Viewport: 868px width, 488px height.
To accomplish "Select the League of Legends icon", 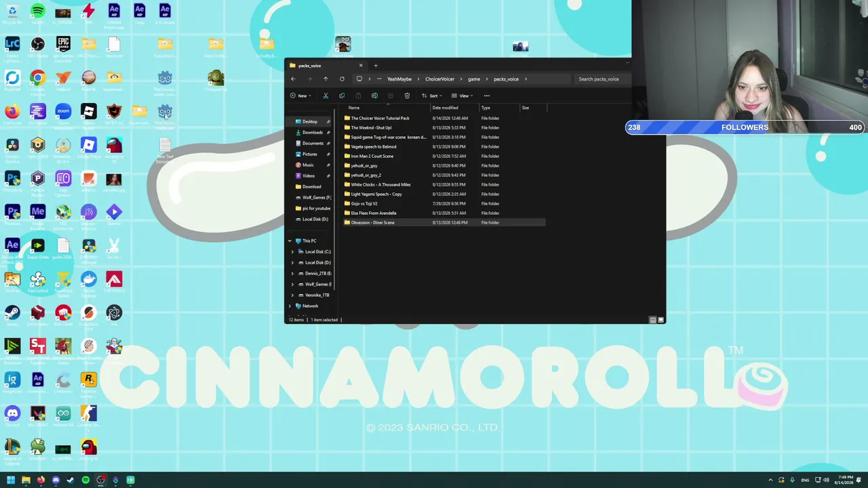I will [x=12, y=447].
